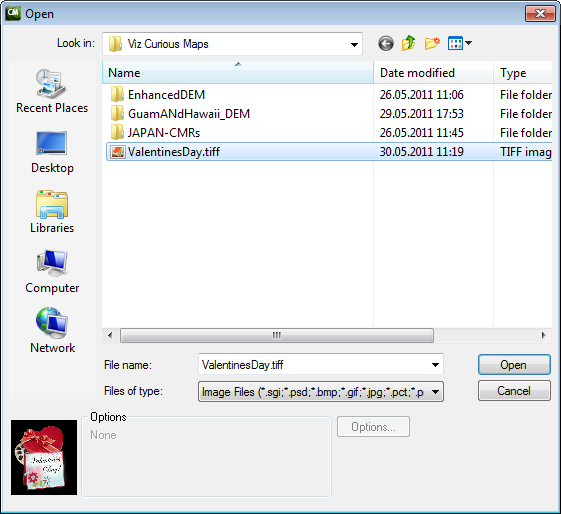Open the View Menu icon
561x514 pixels.
(460, 44)
